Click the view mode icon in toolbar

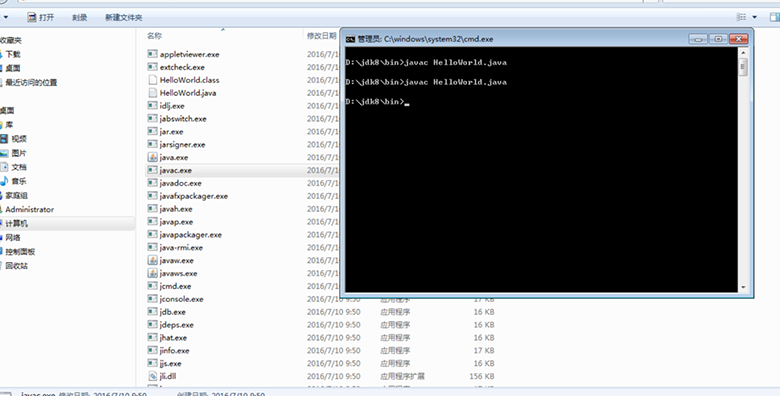[741, 17]
